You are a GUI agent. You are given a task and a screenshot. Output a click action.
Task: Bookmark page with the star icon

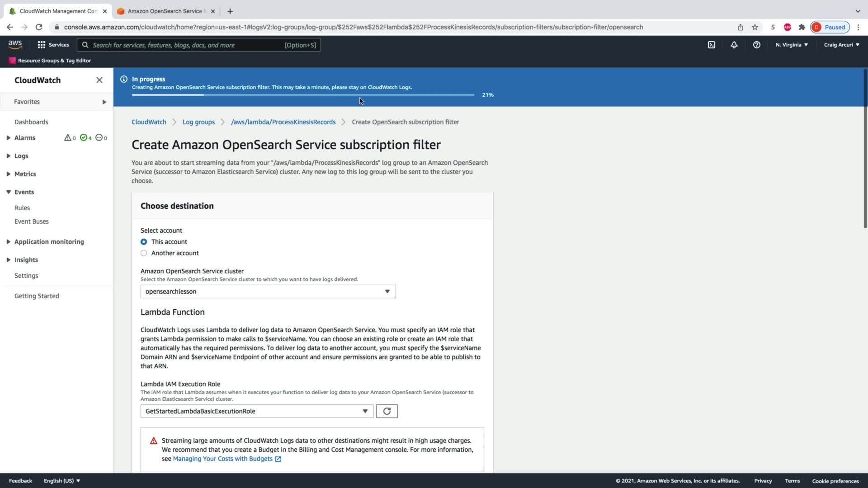pyautogui.click(x=755, y=27)
